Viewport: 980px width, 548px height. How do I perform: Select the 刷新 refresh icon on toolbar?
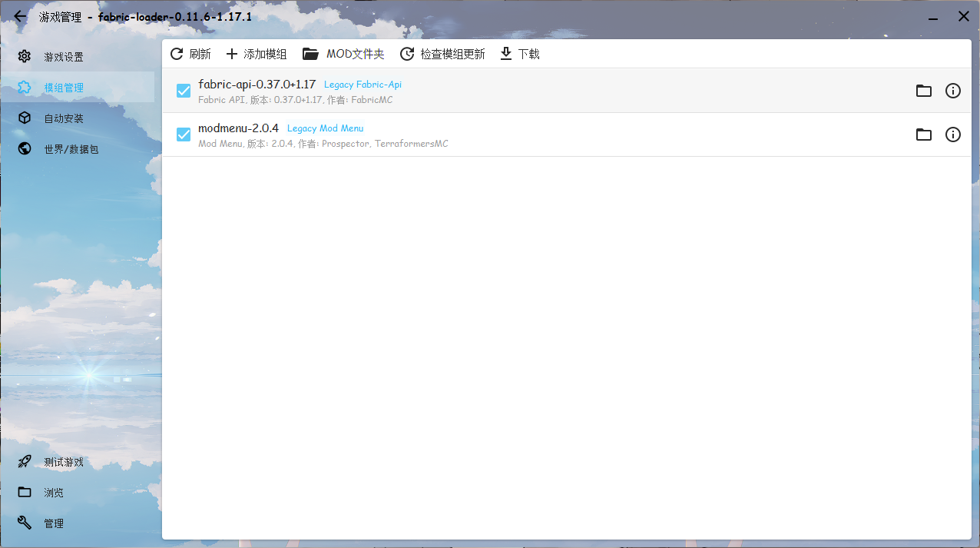[175, 53]
